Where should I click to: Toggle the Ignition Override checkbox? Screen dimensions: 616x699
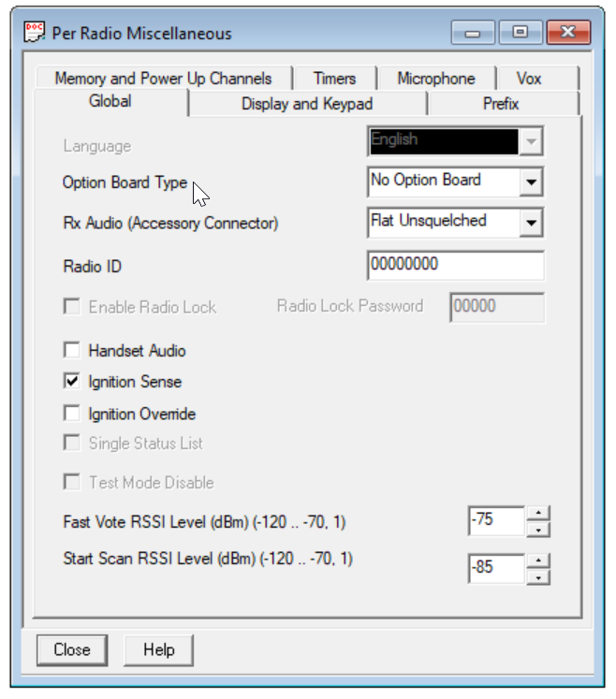(x=71, y=414)
